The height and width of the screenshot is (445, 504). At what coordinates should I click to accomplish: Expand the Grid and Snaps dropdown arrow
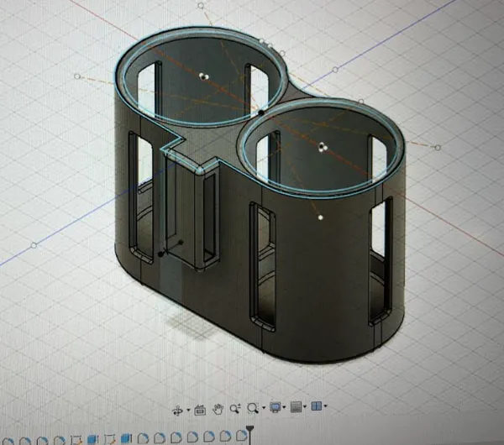point(305,406)
